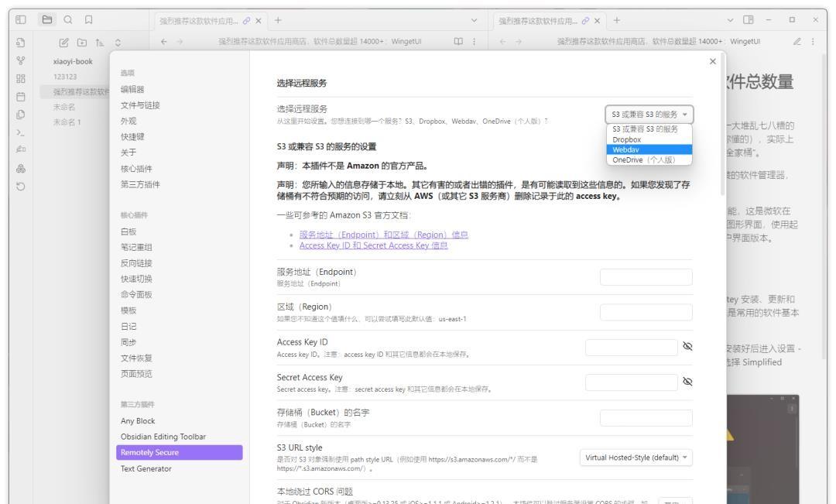Click the 服务地址 (Endpoint) input field
This screenshot has width=836, height=504.
click(x=646, y=277)
